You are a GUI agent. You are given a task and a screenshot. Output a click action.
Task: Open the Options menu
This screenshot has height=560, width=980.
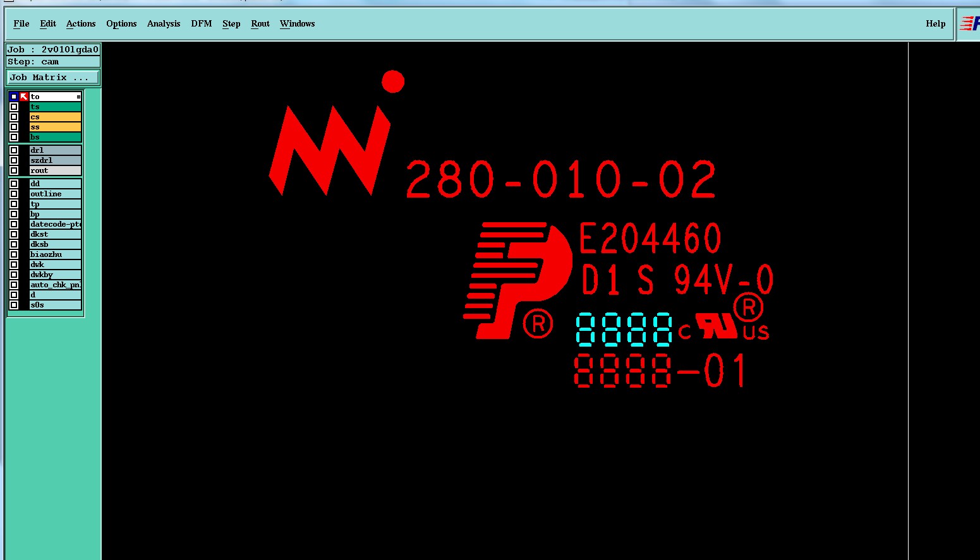pos(121,24)
